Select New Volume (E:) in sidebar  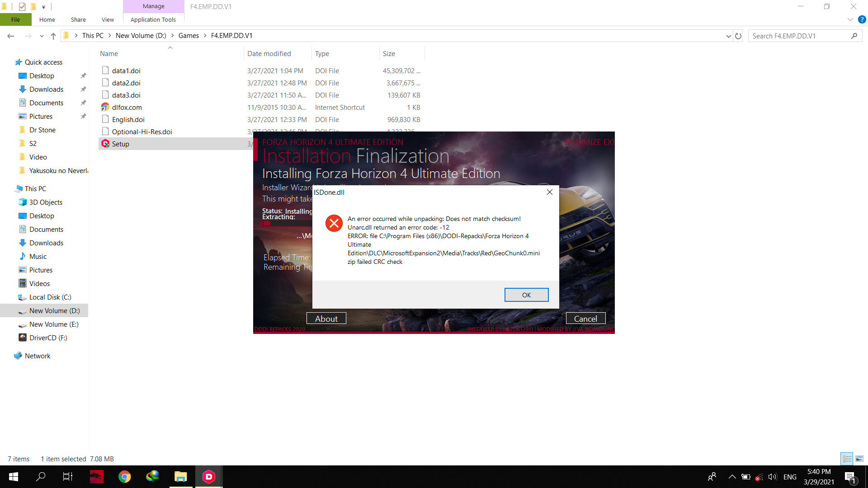tap(54, 324)
